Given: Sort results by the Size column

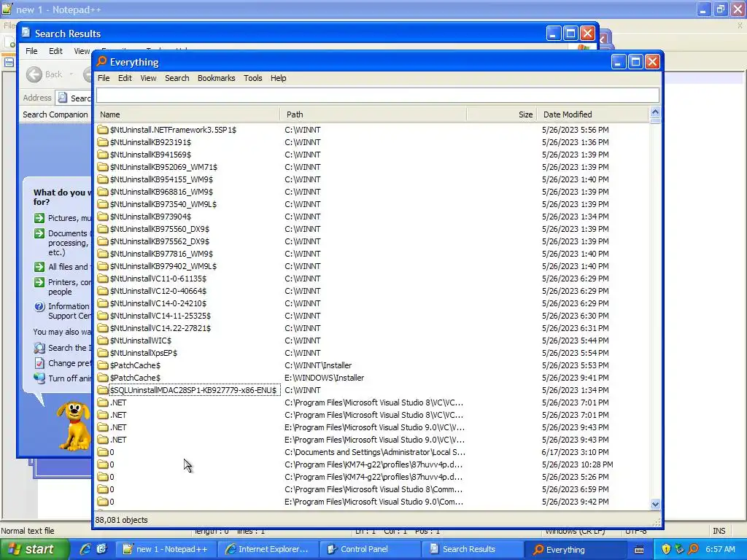Looking at the screenshot, I should tap(502, 114).
